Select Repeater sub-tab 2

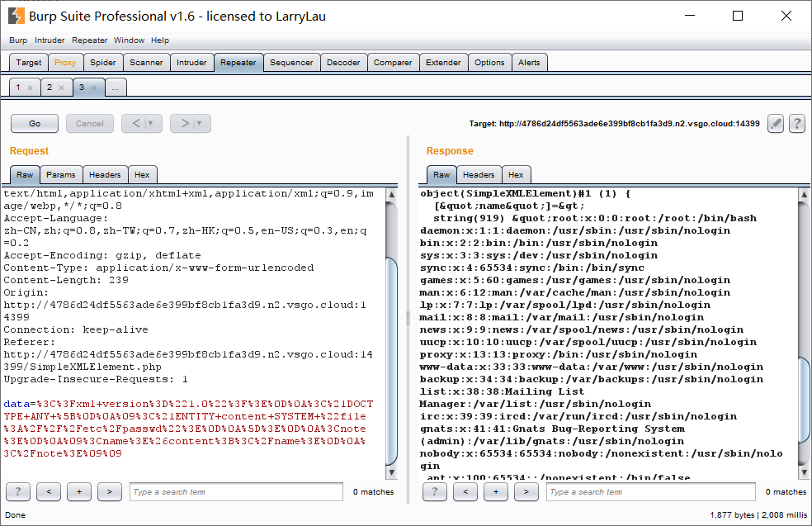click(x=50, y=87)
